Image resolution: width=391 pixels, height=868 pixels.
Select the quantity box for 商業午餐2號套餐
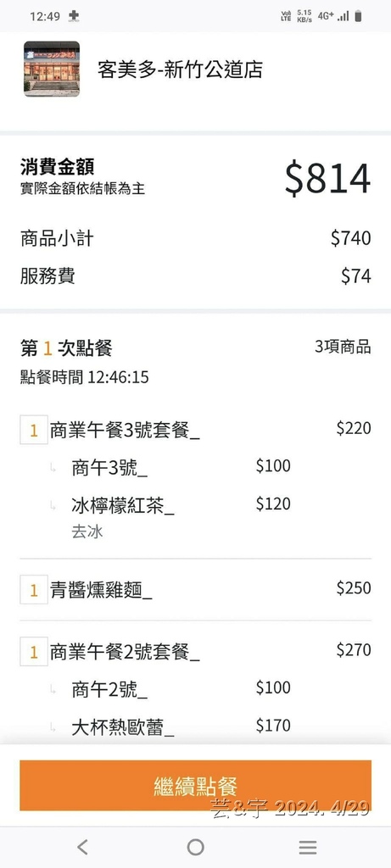click(x=34, y=652)
